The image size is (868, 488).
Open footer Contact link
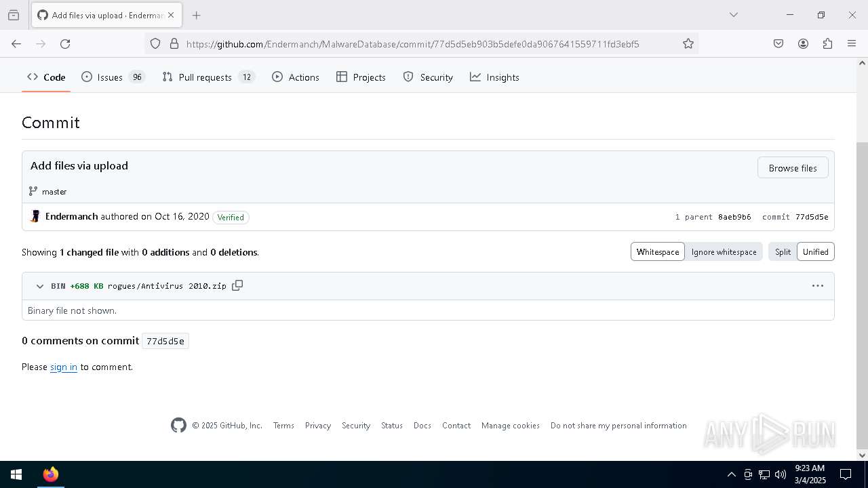coord(456,426)
